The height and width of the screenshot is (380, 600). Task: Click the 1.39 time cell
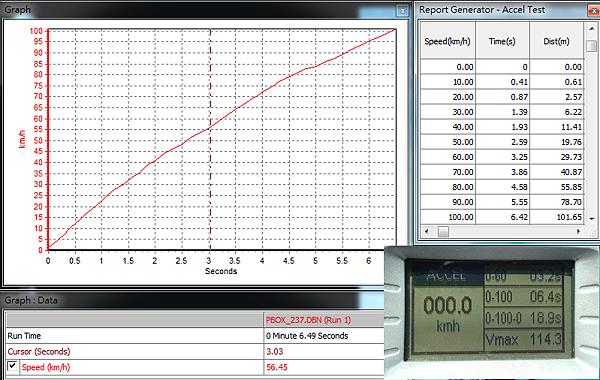(502, 112)
